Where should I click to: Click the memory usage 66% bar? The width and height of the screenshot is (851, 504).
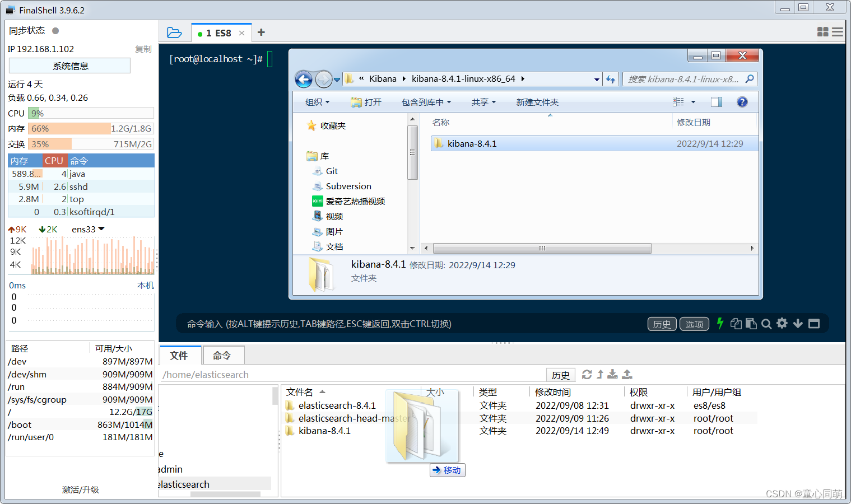pos(91,128)
